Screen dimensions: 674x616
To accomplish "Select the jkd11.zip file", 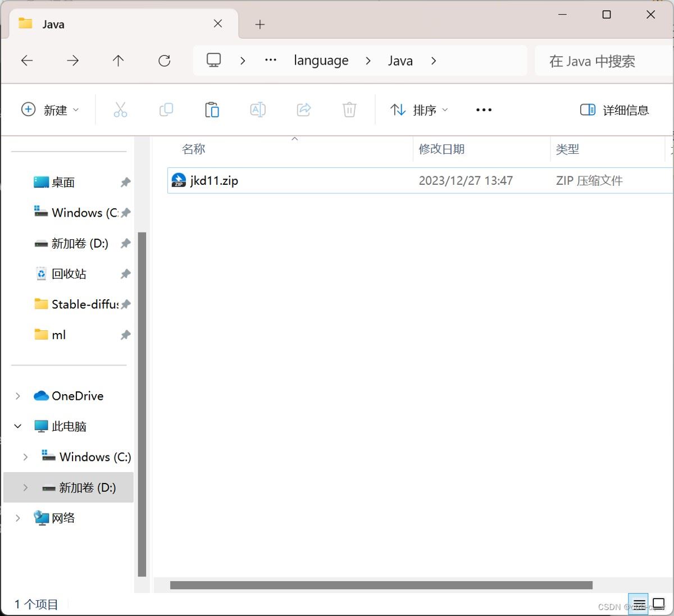I will tap(214, 181).
